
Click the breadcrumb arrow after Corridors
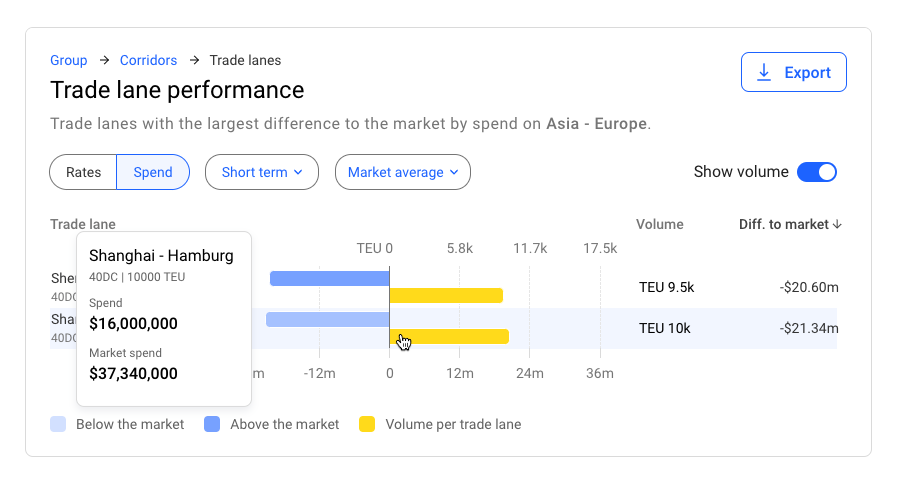[193, 61]
